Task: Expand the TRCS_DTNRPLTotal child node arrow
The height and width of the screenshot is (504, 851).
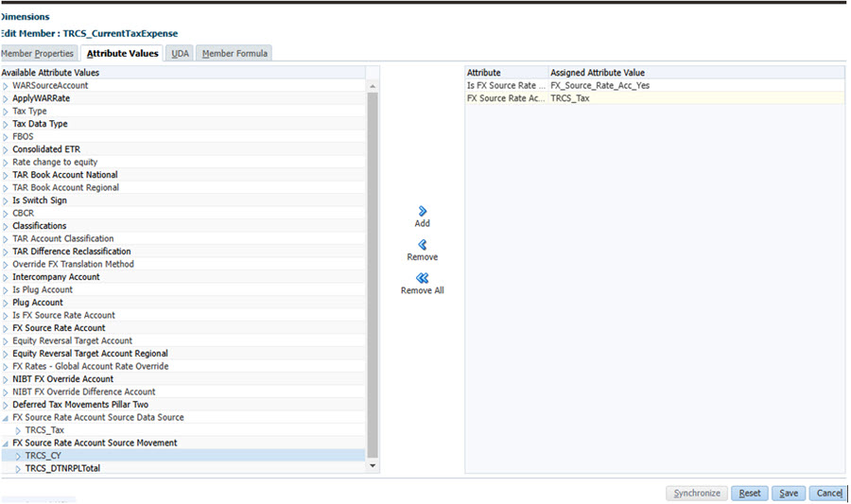Action: tap(18, 469)
